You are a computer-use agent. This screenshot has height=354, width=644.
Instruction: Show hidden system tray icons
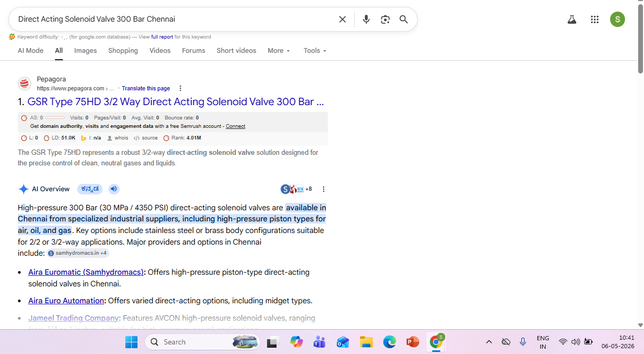point(489,342)
